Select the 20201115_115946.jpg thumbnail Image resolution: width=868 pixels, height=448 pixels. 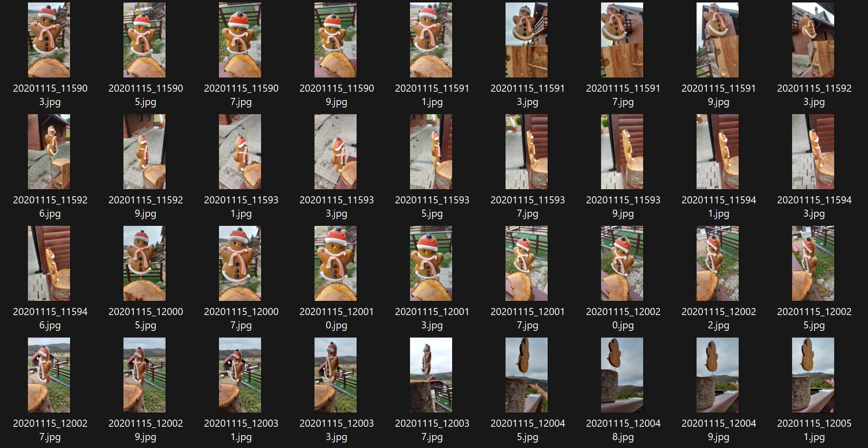[x=49, y=263]
